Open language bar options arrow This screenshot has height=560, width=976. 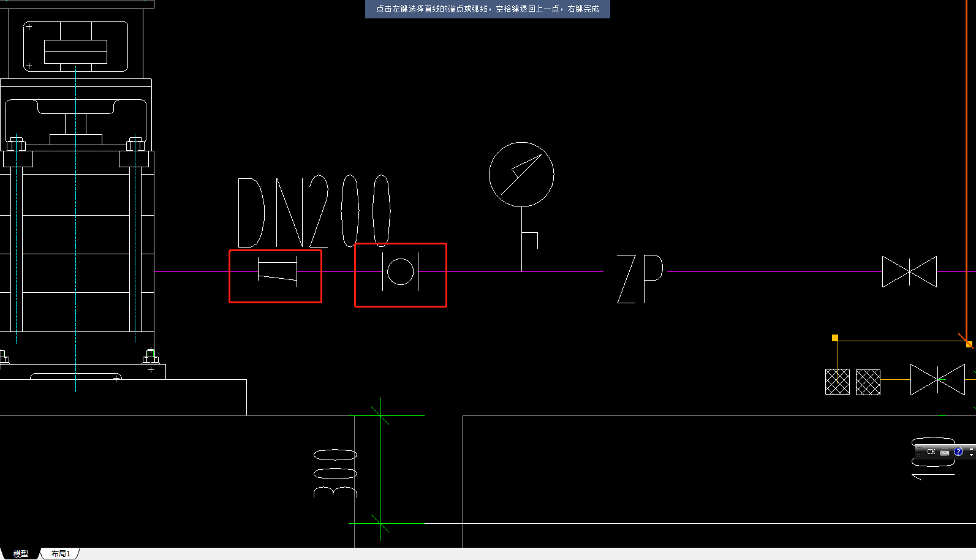point(972,455)
